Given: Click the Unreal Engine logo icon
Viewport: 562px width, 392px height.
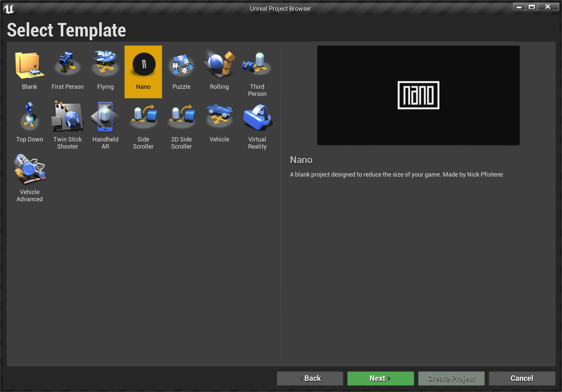Looking at the screenshot, I should [x=9, y=8].
